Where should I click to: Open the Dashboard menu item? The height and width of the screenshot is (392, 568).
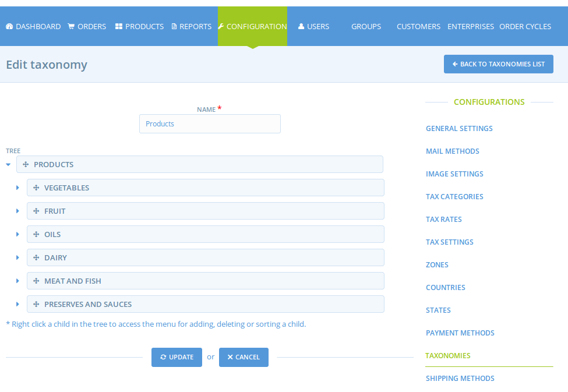(x=33, y=26)
